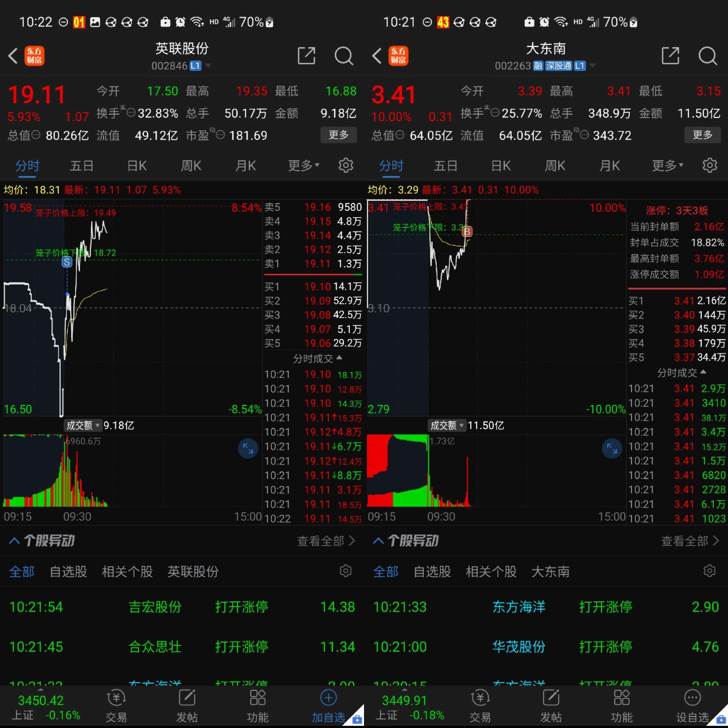Open 成交额 indicator dropdown on 英联股份 chart

tap(83, 425)
